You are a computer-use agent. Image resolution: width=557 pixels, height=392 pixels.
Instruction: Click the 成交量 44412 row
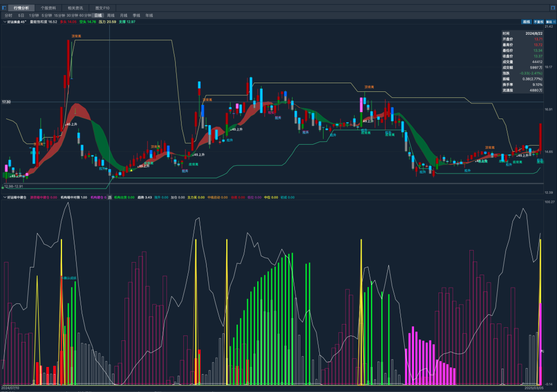pyautogui.click(x=522, y=62)
